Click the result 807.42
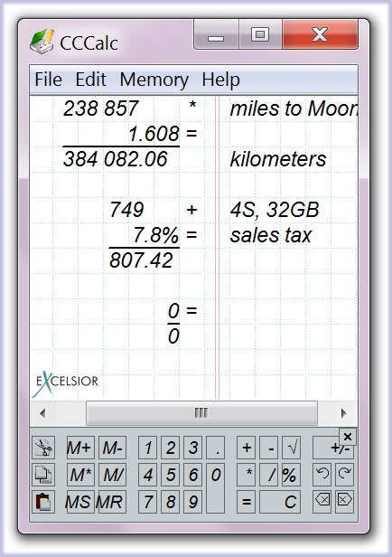This screenshot has width=392, height=557. [x=141, y=260]
